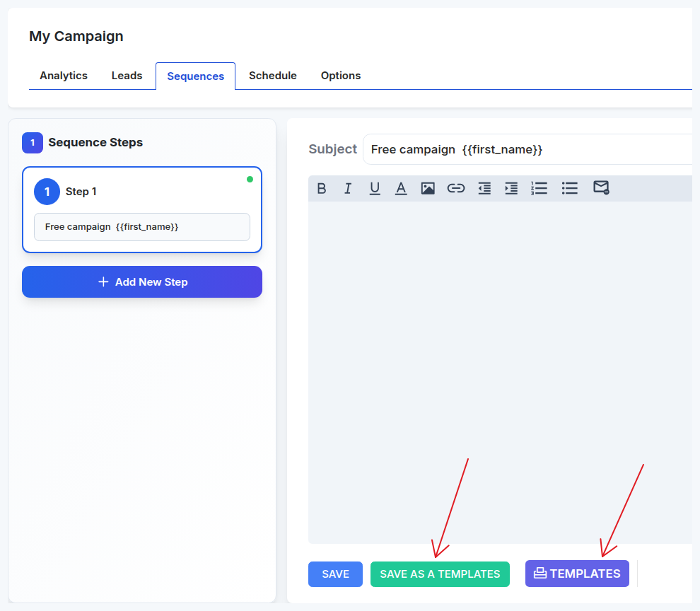
Task: Click SAVE AS A TEMPLATES button
Action: (x=440, y=574)
